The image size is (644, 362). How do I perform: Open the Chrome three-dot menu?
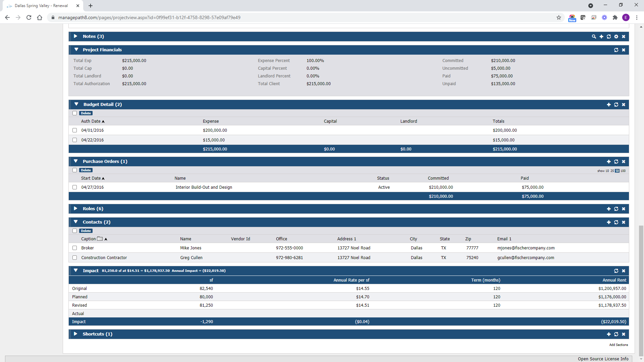[x=637, y=17]
